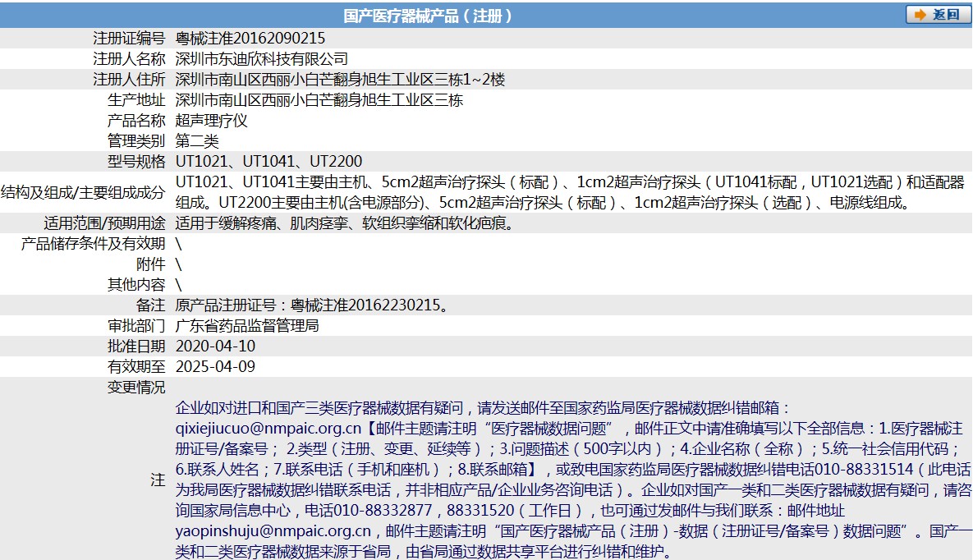Click phone number 010-88332877 in note

(383, 511)
